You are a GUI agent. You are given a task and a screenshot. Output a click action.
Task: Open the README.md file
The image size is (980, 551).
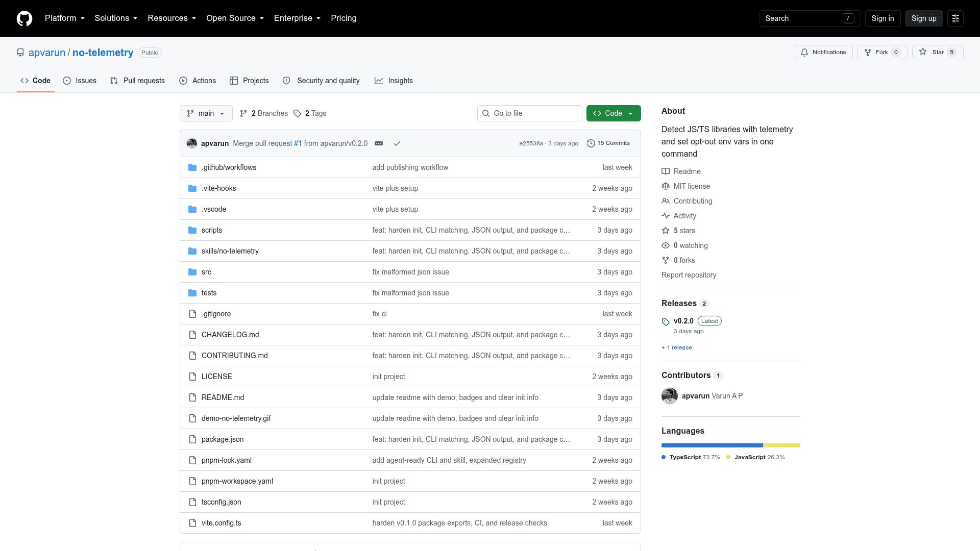coord(223,397)
